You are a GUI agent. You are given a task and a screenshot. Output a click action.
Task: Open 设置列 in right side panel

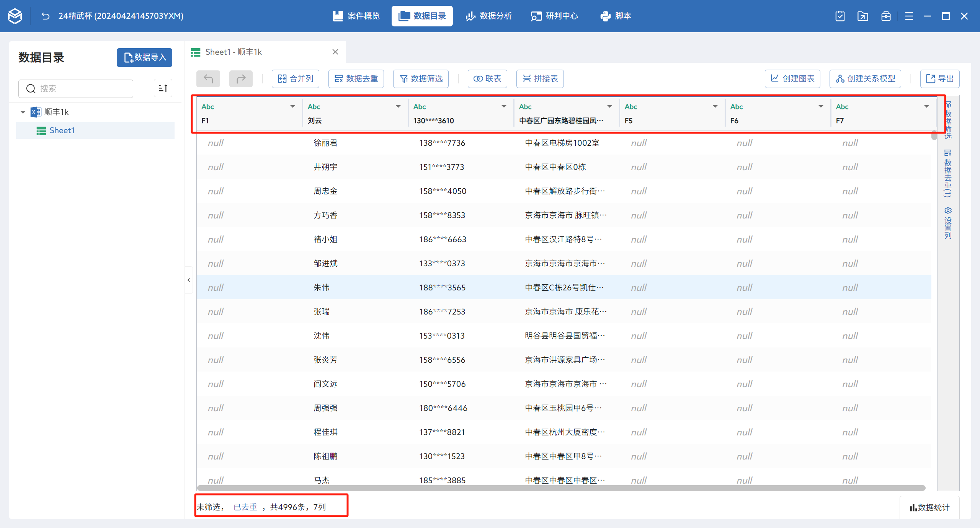click(948, 223)
